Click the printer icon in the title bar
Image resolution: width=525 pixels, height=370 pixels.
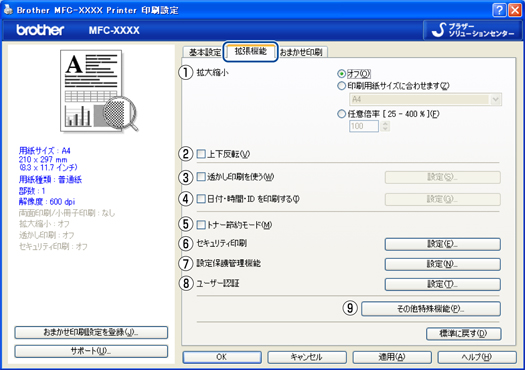8,10
